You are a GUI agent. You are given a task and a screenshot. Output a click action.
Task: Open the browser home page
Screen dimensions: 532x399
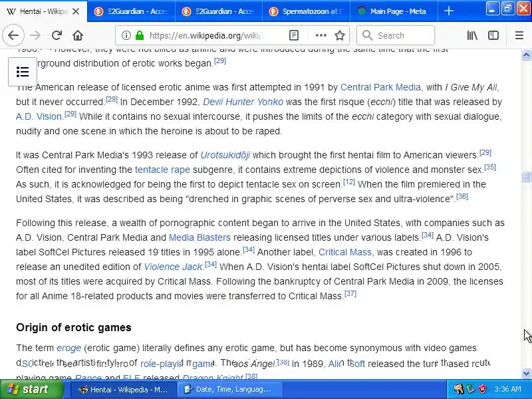pyautogui.click(x=78, y=35)
